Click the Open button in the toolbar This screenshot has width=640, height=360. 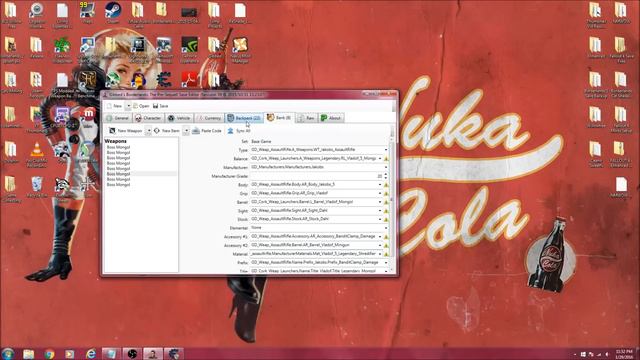pyautogui.click(x=141, y=106)
